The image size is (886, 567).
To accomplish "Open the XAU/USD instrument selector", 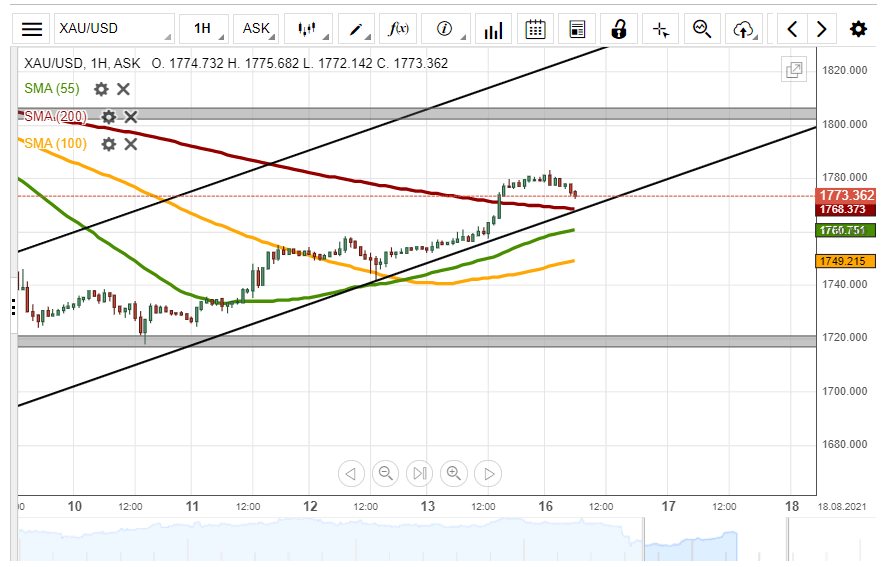I will point(114,29).
